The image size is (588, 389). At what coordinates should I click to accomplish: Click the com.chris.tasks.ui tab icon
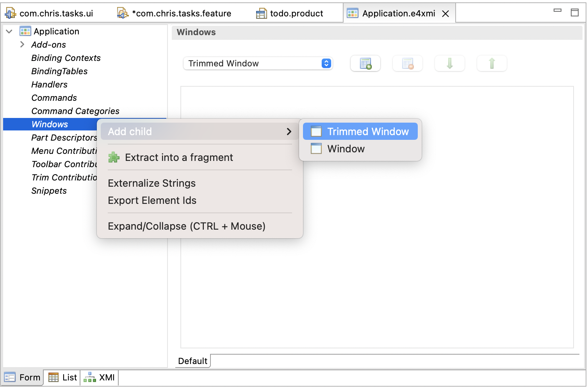10,13
